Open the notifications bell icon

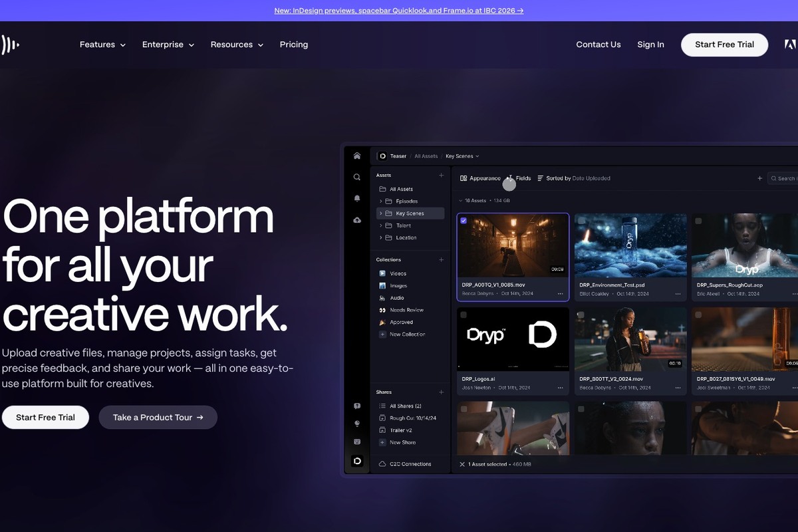click(357, 198)
